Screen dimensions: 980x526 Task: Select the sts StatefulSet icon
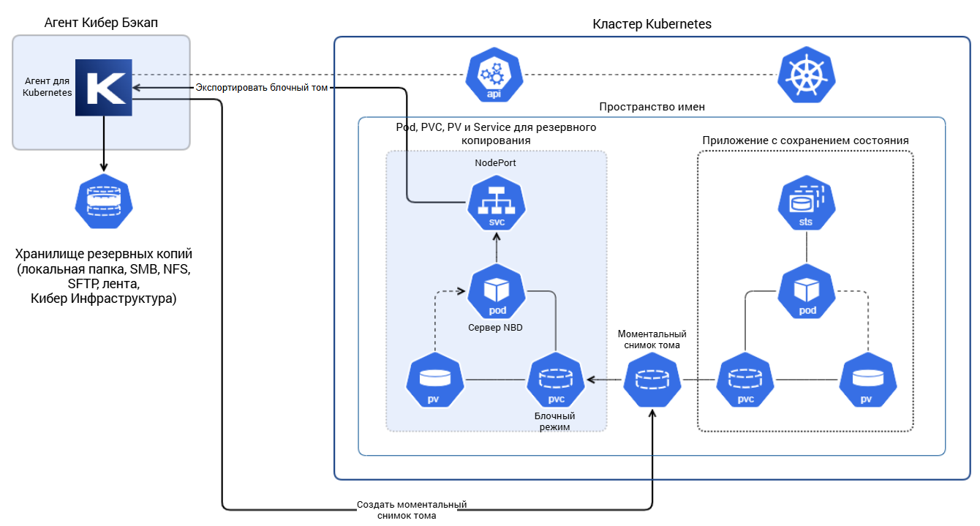point(807,203)
